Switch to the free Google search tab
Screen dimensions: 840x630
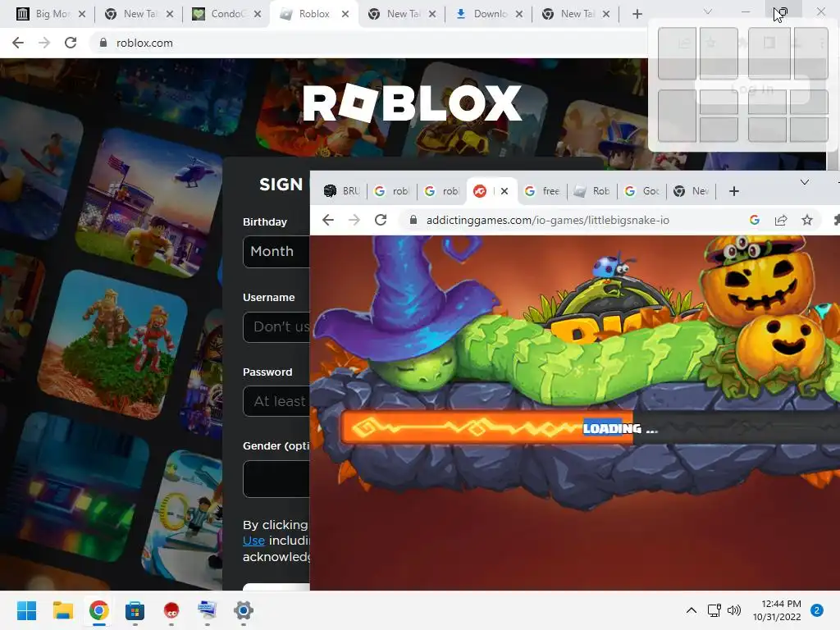(542, 191)
